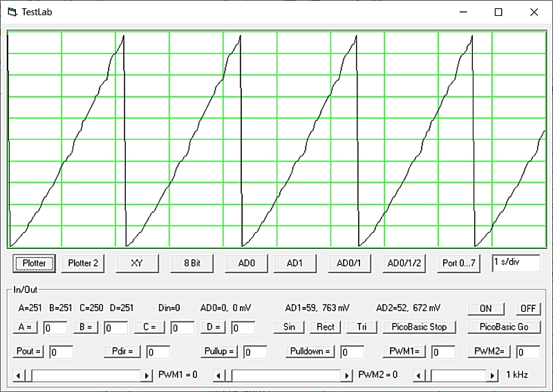Generate a Sin waveform
The height and width of the screenshot is (392, 553).
click(x=289, y=327)
